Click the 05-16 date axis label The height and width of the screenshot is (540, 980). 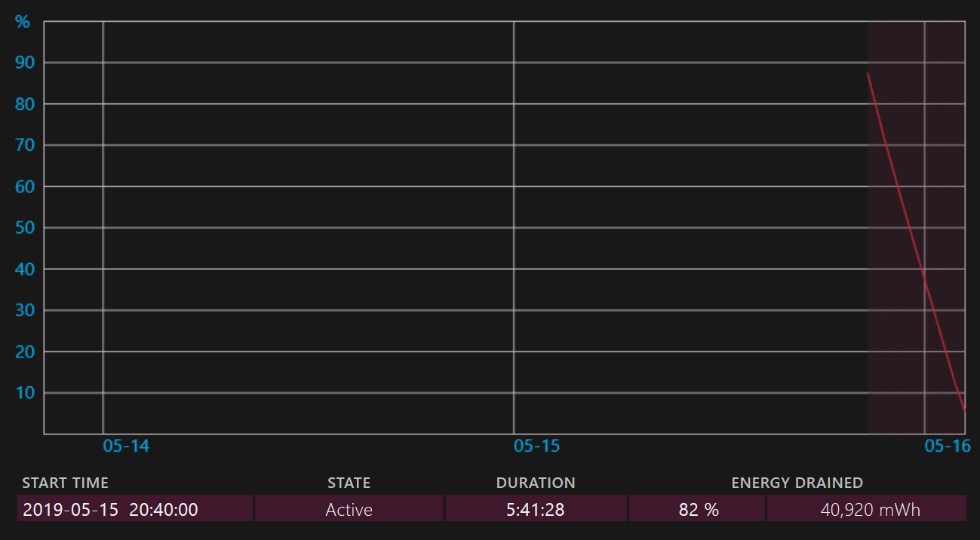coord(948,446)
